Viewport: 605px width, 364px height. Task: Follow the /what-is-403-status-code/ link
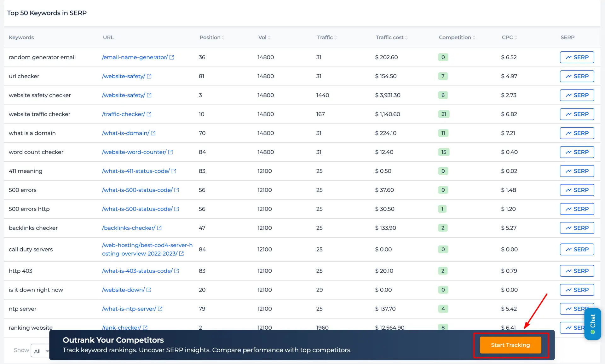click(x=137, y=271)
